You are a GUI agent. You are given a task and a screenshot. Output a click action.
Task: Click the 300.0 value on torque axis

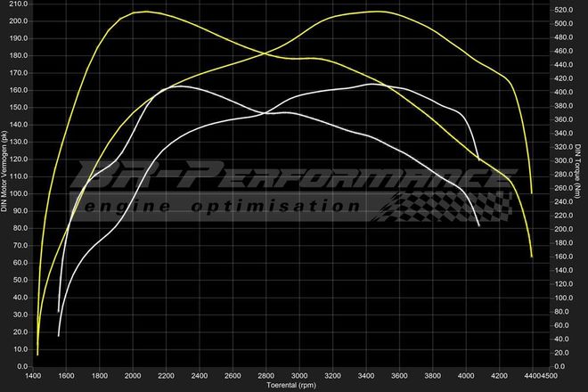point(560,160)
